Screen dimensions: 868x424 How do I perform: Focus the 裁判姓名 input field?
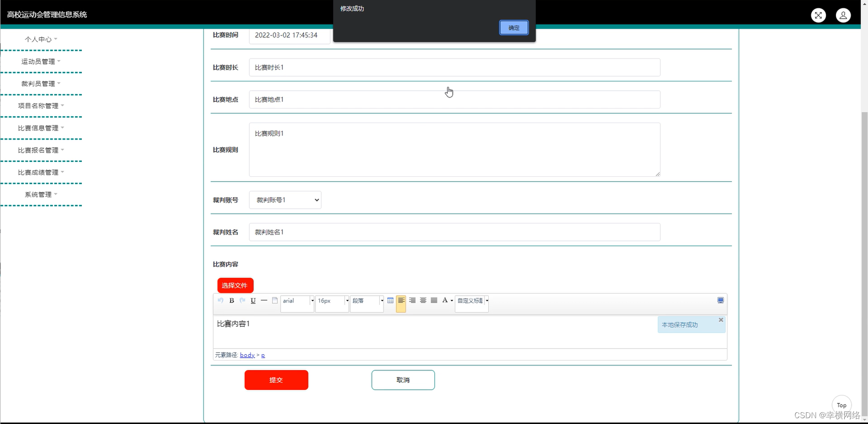point(454,232)
